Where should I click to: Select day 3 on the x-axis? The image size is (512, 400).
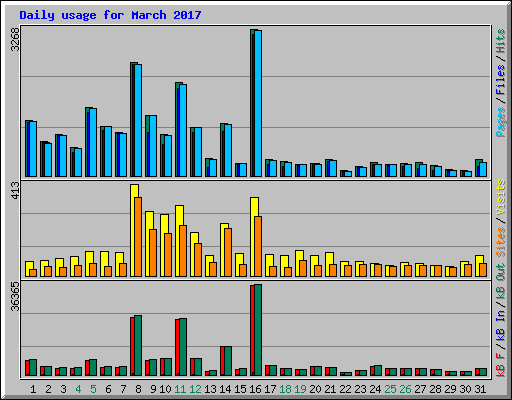point(63,389)
